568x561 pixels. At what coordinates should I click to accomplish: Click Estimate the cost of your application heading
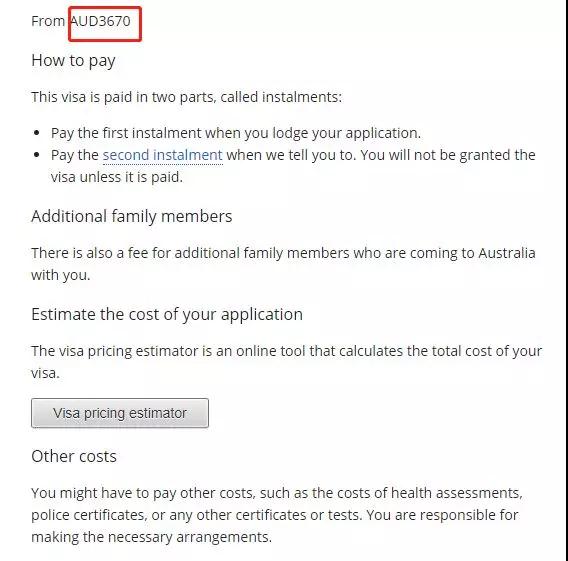167,314
